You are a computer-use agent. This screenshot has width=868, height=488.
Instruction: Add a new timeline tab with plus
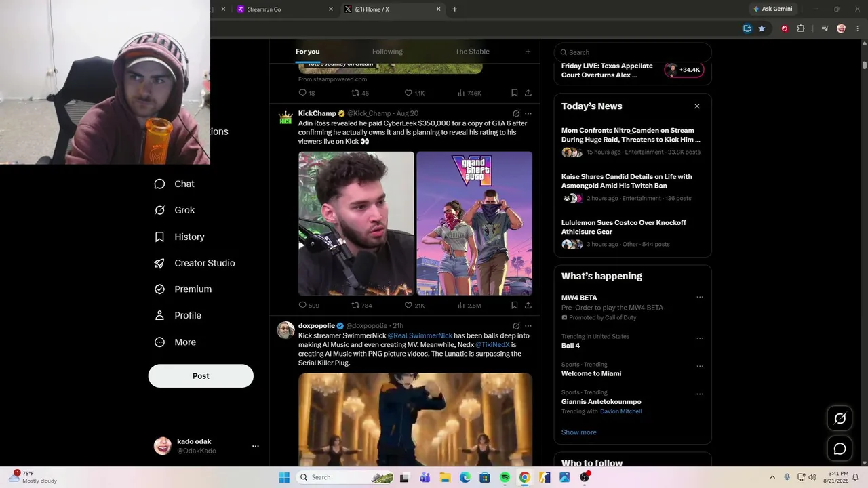point(528,52)
